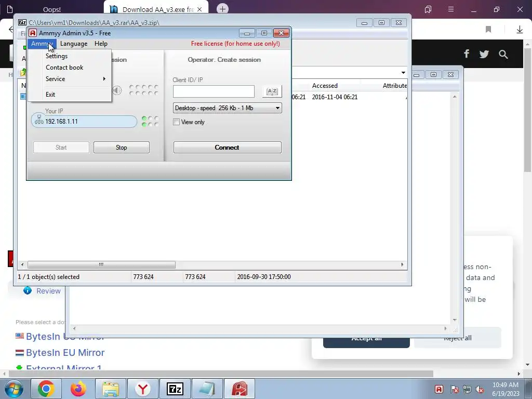Open the site's Twitter icon
532x399 pixels.
(484, 54)
